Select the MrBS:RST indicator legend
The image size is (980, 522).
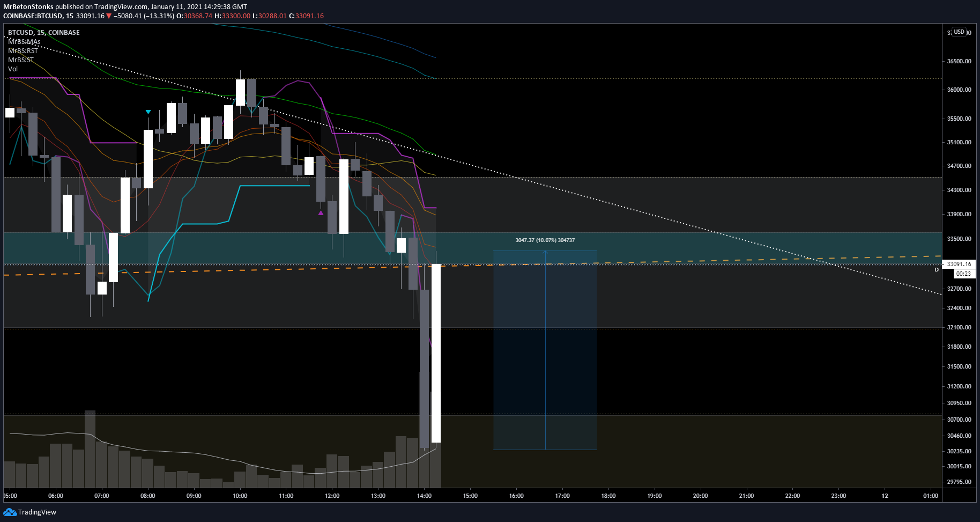click(23, 51)
